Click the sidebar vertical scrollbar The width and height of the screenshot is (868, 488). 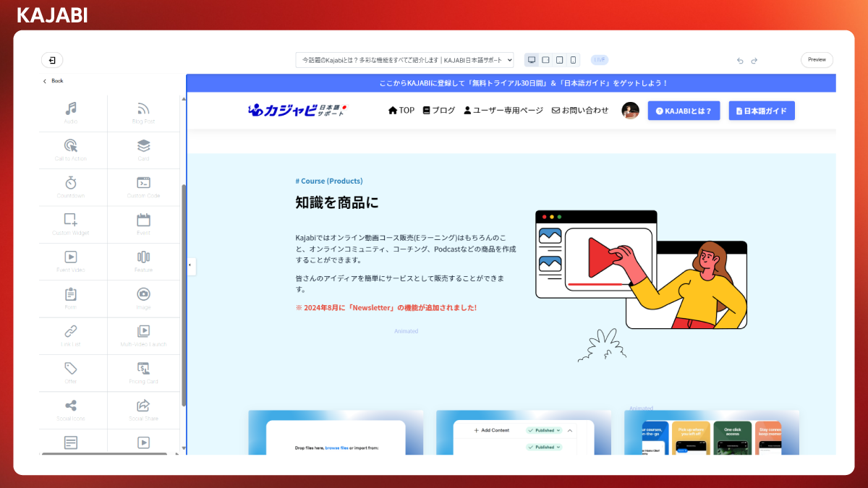184,295
